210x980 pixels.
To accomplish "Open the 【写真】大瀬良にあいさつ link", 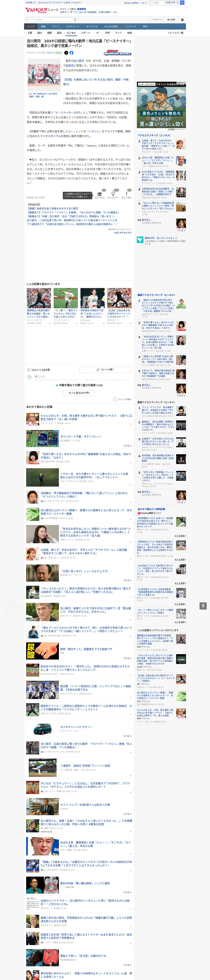I will [x=96, y=82].
